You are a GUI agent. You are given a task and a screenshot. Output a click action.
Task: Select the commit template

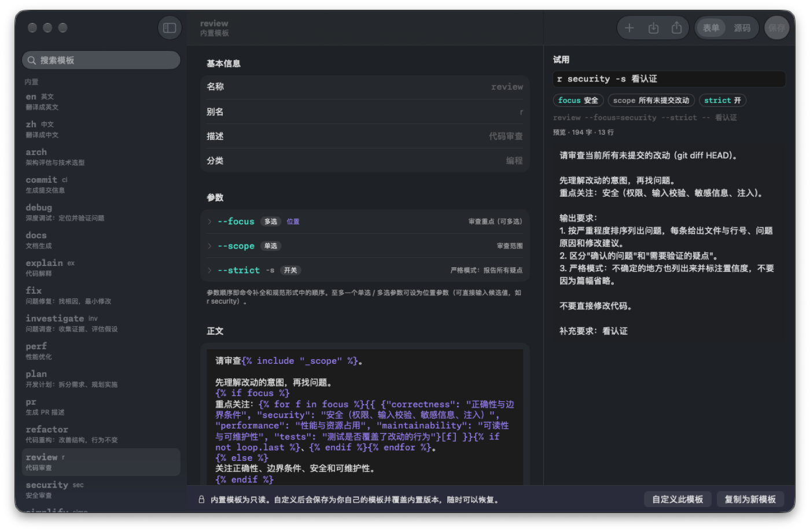click(x=101, y=184)
